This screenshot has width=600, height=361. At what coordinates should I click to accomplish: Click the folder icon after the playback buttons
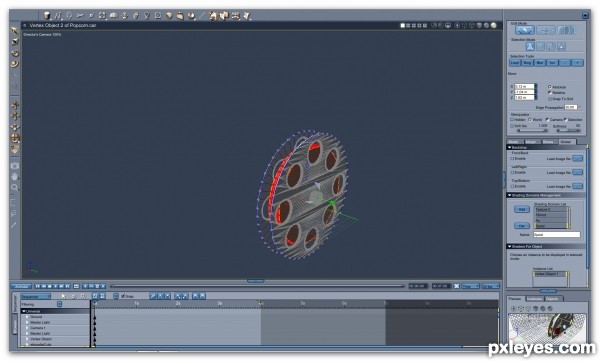pyautogui.click(x=76, y=286)
